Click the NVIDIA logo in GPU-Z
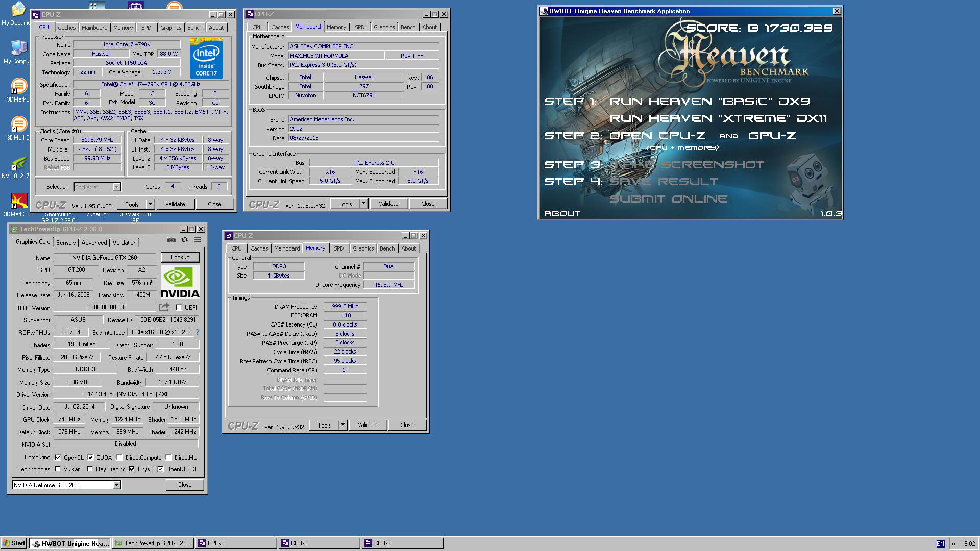980x551 pixels. tap(180, 282)
